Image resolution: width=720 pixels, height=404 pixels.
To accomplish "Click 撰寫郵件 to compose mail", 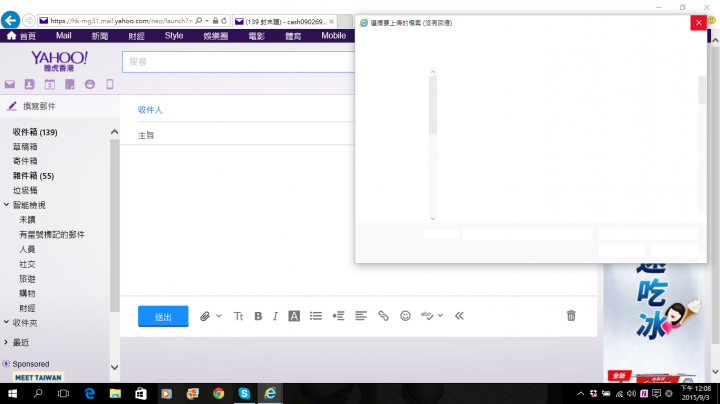I will click(x=39, y=106).
